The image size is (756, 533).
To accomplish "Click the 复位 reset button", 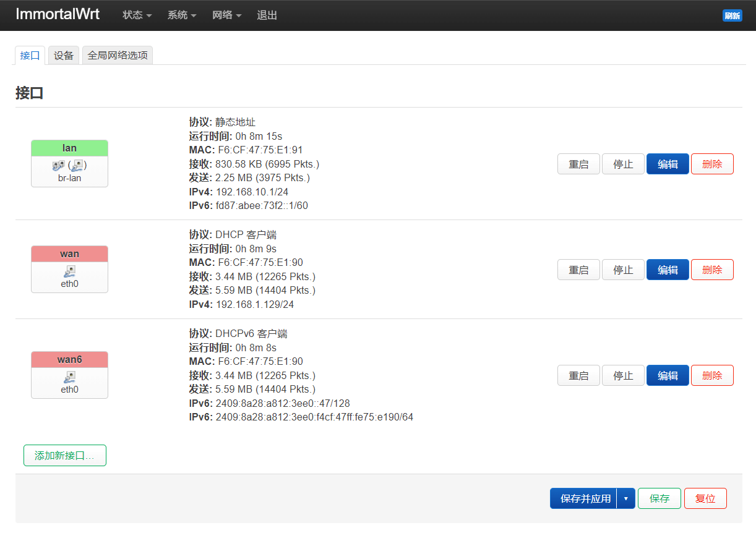I will pyautogui.click(x=705, y=498).
